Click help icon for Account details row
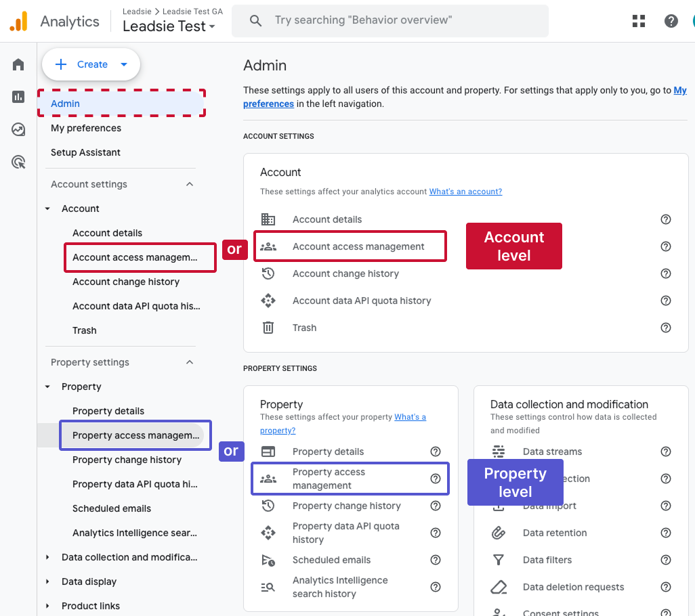Viewport: 695px width, 616px height. (665, 219)
